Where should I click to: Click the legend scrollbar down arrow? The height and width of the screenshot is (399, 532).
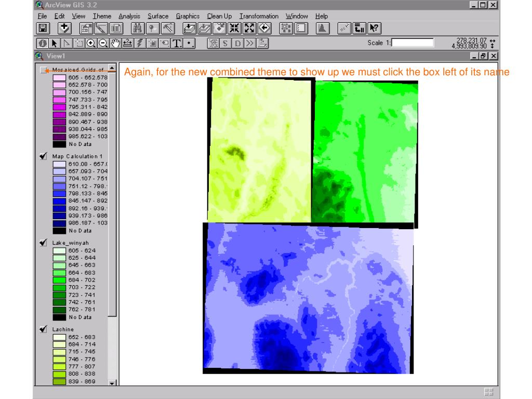click(x=112, y=383)
